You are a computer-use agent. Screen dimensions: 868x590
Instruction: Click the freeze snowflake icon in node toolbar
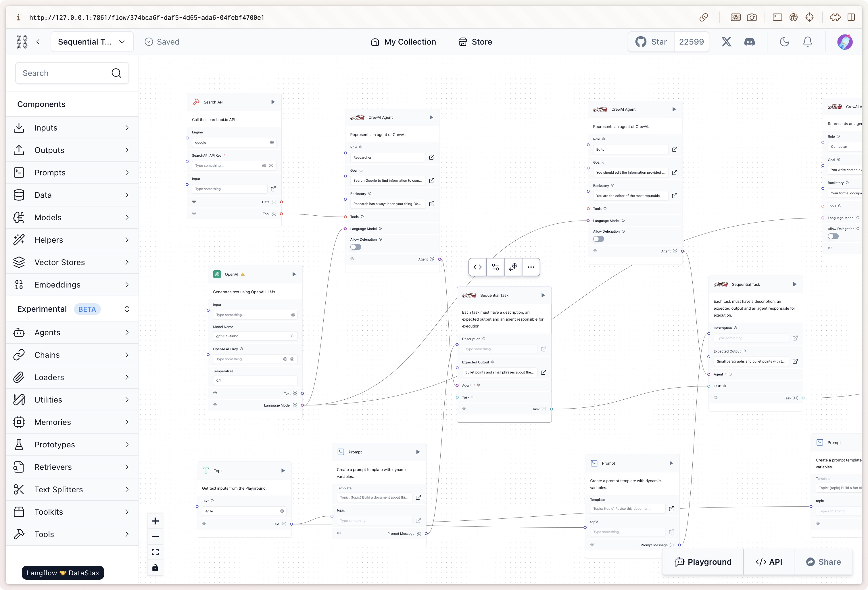click(513, 267)
